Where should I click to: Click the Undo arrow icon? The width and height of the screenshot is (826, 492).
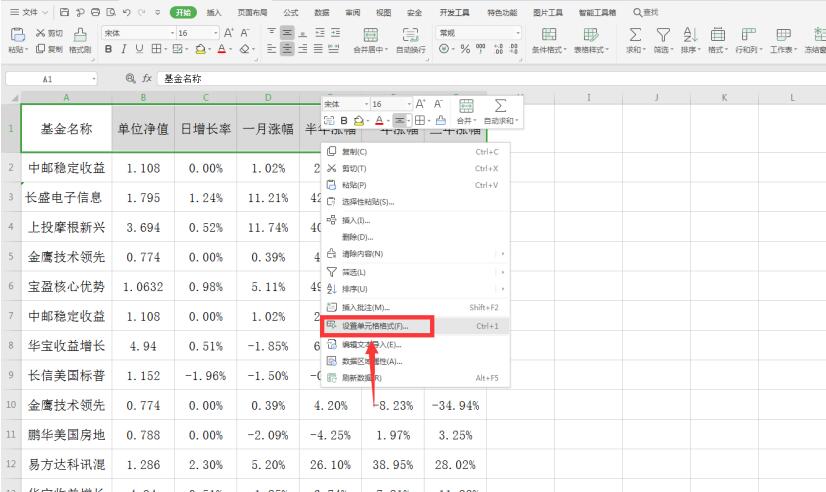[126, 12]
